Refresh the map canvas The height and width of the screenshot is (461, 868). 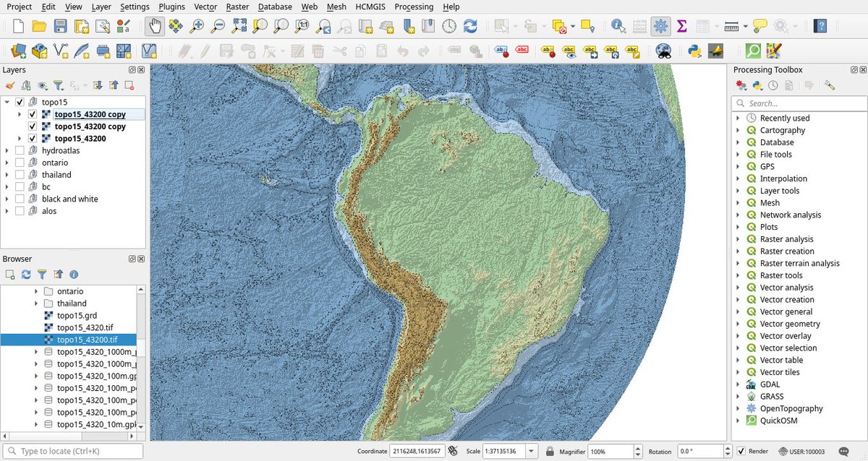(x=470, y=26)
